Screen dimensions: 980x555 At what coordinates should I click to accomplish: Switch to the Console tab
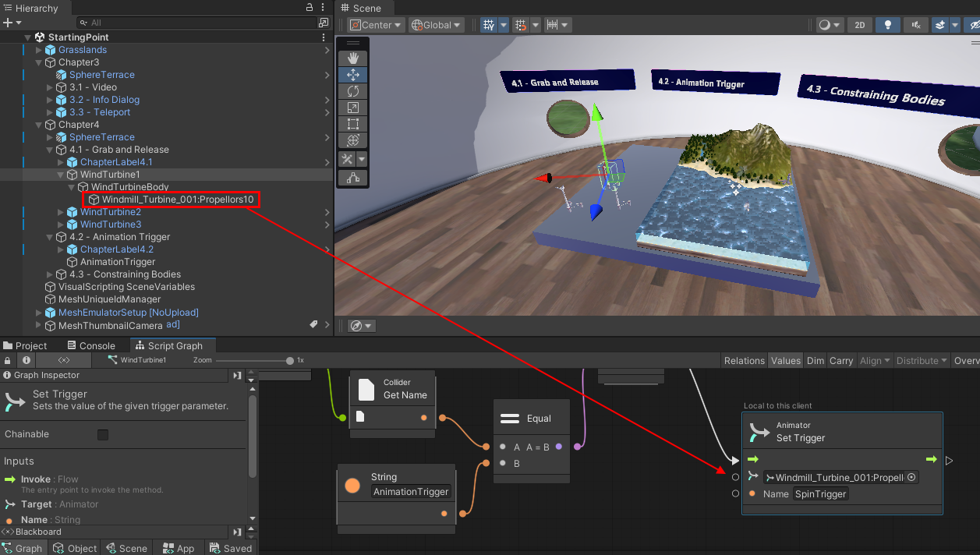click(x=90, y=345)
